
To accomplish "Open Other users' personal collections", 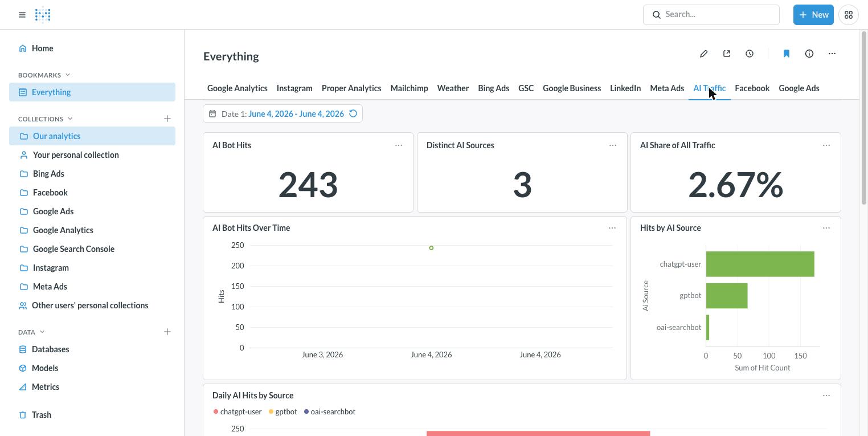I will pyautogui.click(x=92, y=305).
